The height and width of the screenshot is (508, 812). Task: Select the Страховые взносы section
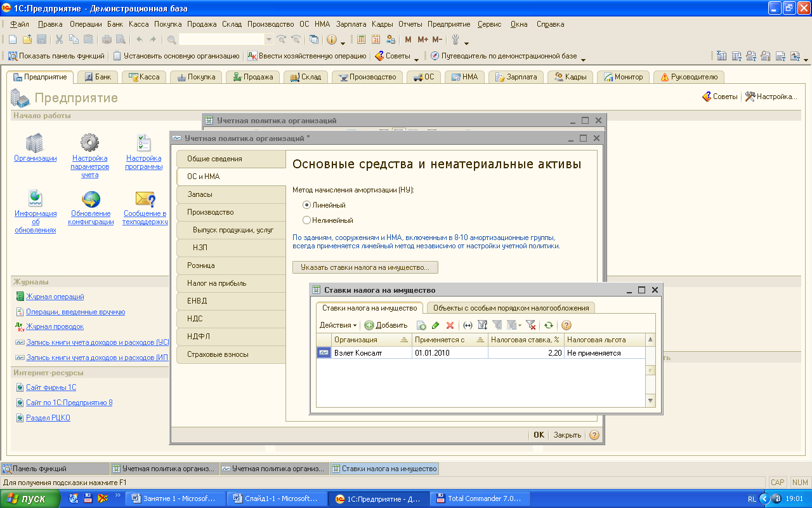231,354
